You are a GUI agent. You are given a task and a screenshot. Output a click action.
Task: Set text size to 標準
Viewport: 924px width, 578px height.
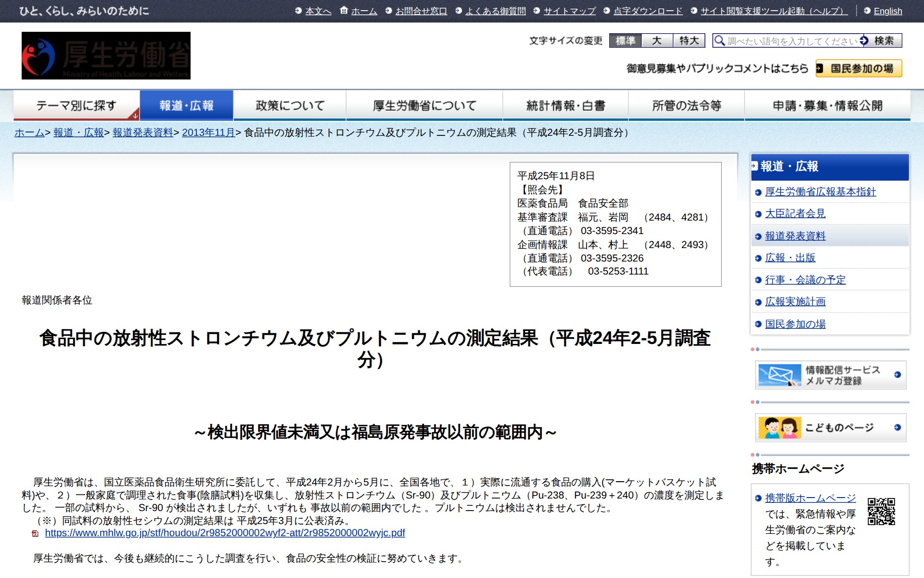(626, 41)
